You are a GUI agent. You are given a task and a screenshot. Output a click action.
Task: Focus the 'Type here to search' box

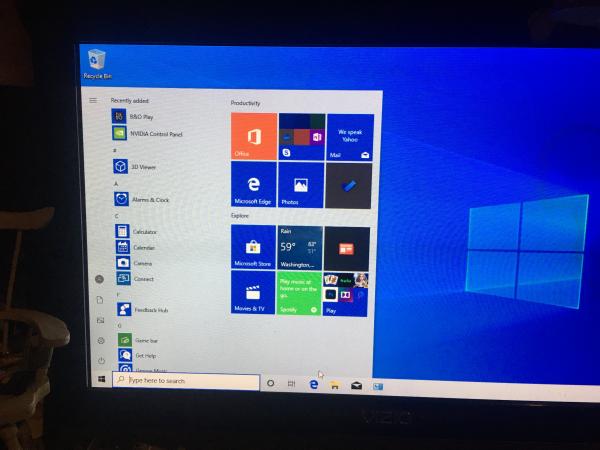[186, 381]
